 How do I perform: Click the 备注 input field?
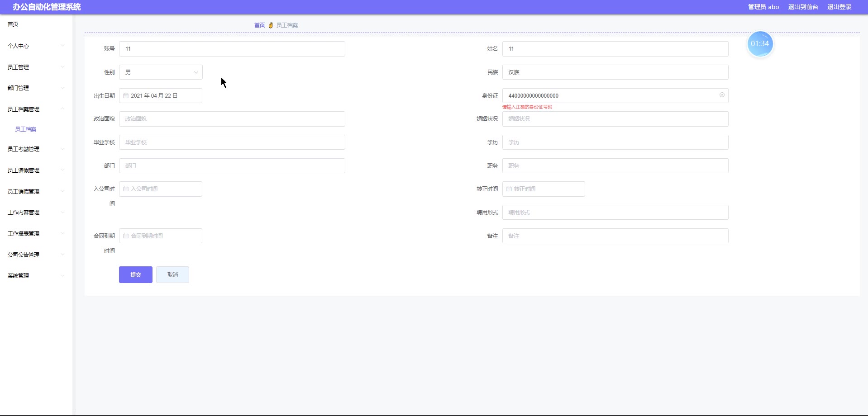[x=615, y=236]
